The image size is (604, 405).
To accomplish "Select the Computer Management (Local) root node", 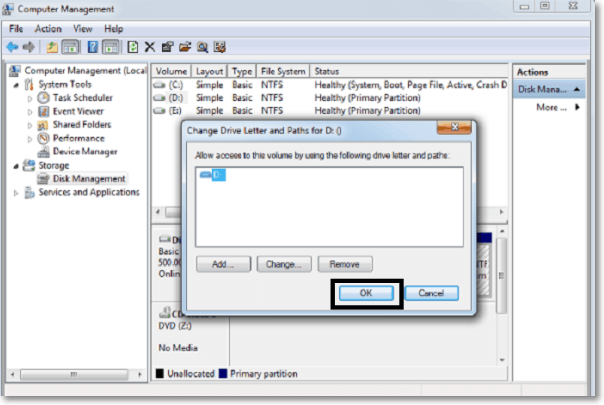I will 85,71.
